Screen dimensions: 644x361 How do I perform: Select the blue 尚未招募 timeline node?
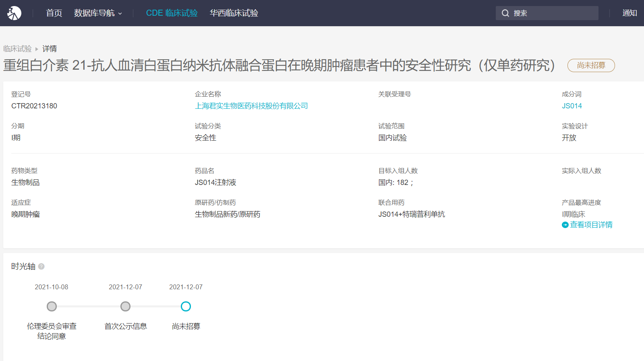[186, 307]
